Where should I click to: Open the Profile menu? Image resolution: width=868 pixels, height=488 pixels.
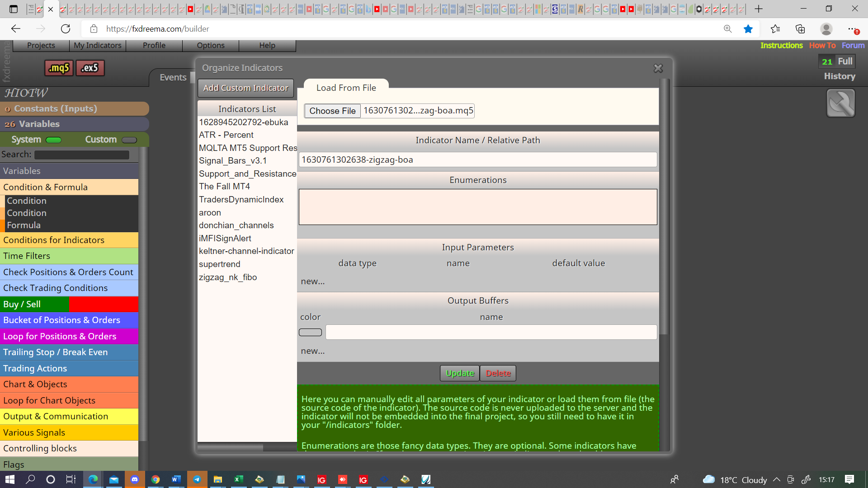click(x=154, y=45)
